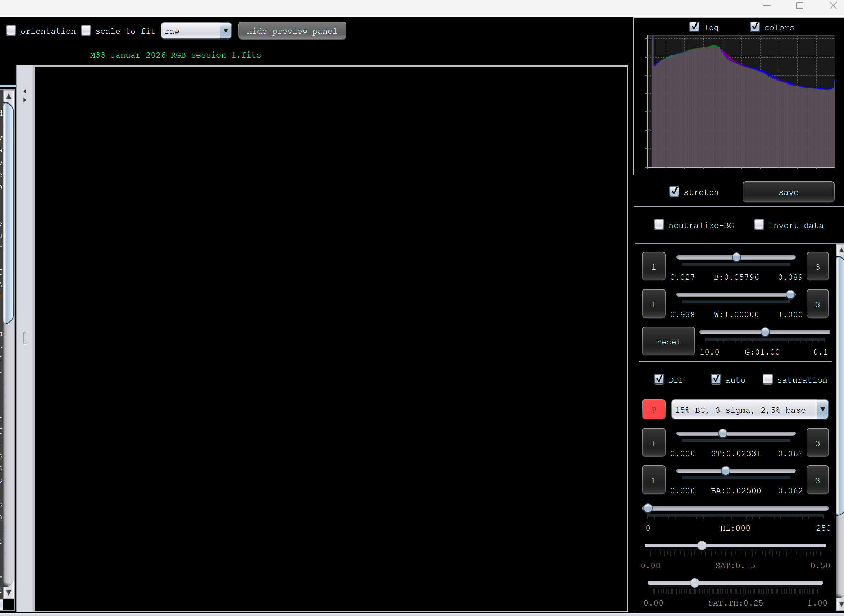Click the '3' button beside white point slider
Screen dimensions: 844x616
817,304
